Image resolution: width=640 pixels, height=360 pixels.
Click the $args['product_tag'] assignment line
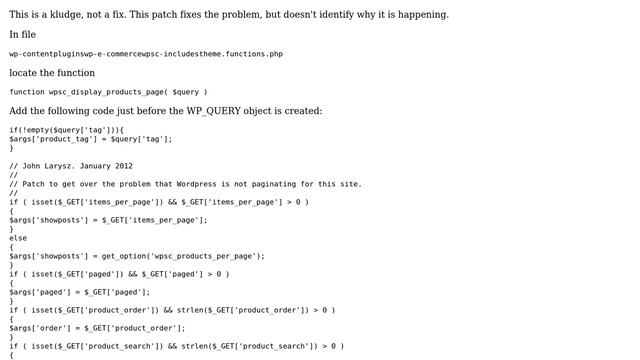tap(91, 139)
